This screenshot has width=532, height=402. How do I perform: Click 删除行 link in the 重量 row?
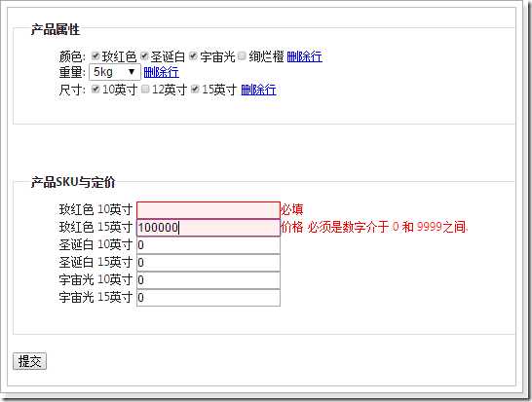pyautogui.click(x=161, y=72)
